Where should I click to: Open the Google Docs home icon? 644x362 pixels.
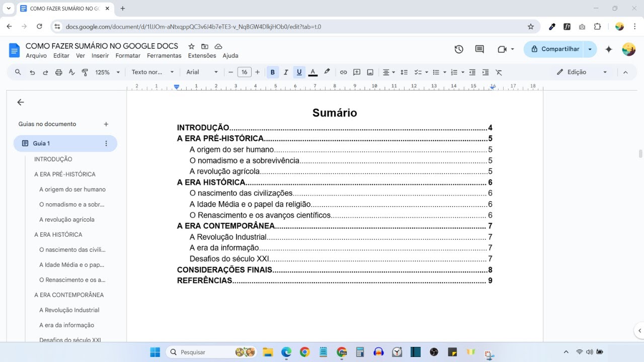pyautogui.click(x=14, y=50)
